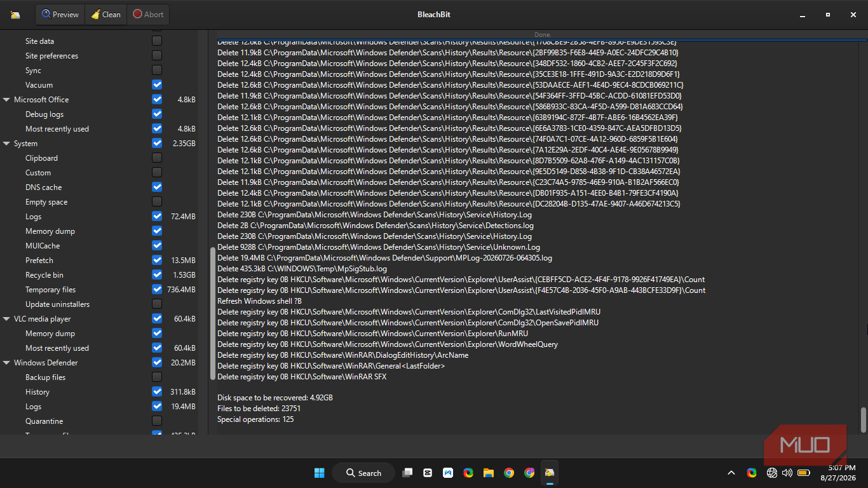The width and height of the screenshot is (868, 488).
Task: Uncheck the DNS cache checkbox
Action: 157,187
